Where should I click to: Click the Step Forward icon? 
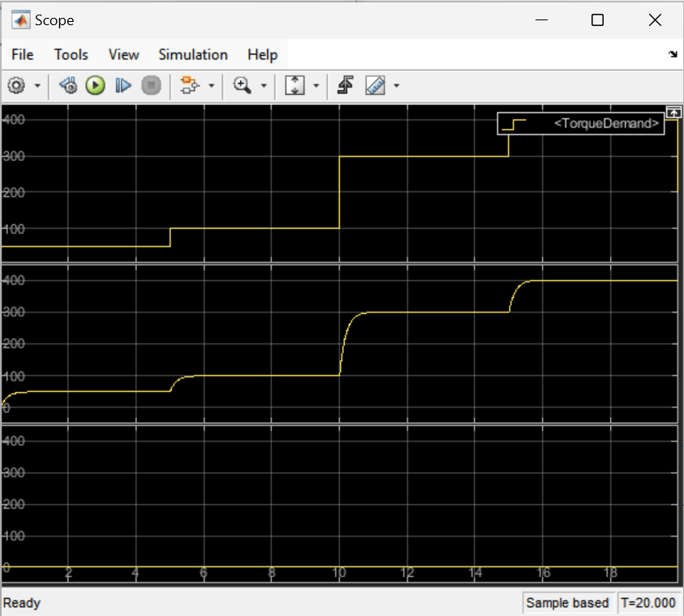[123, 85]
